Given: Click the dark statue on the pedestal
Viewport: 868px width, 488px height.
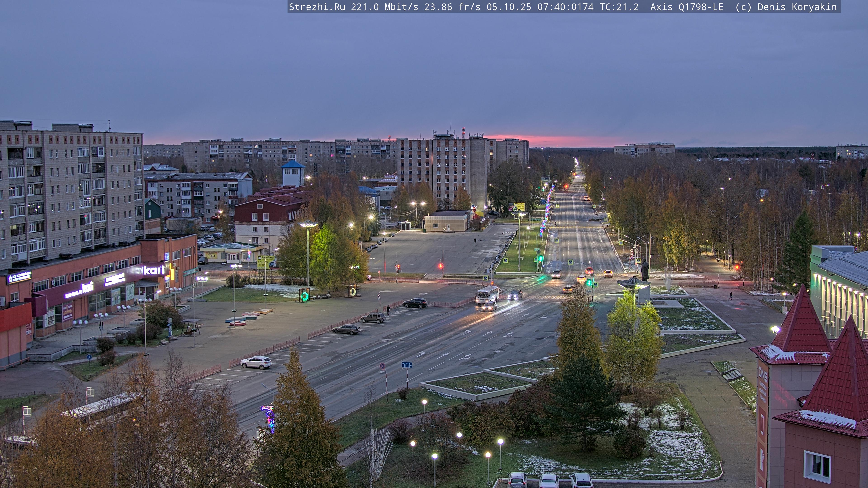Looking at the screenshot, I should [x=645, y=270].
